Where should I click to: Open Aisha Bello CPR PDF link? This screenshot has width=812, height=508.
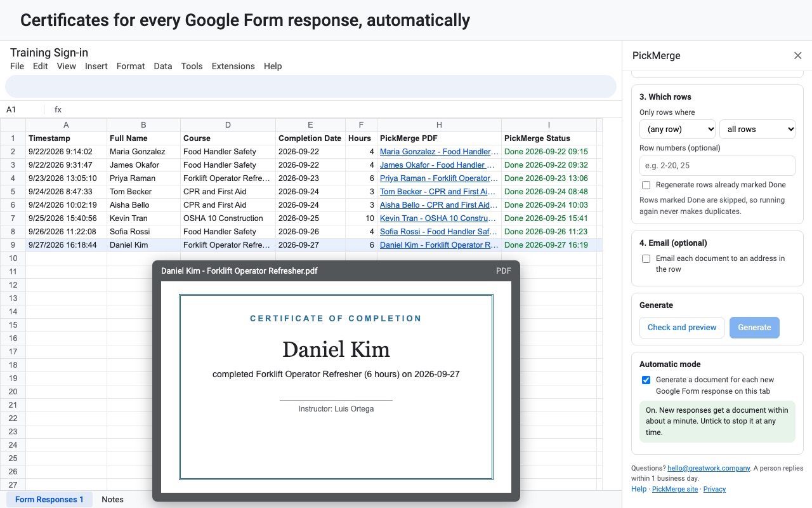[x=439, y=205]
